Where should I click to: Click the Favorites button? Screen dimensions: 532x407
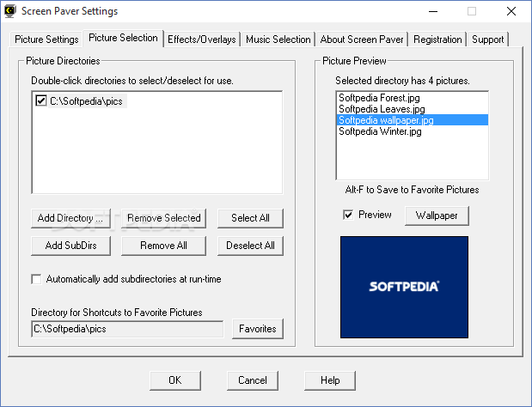258,329
